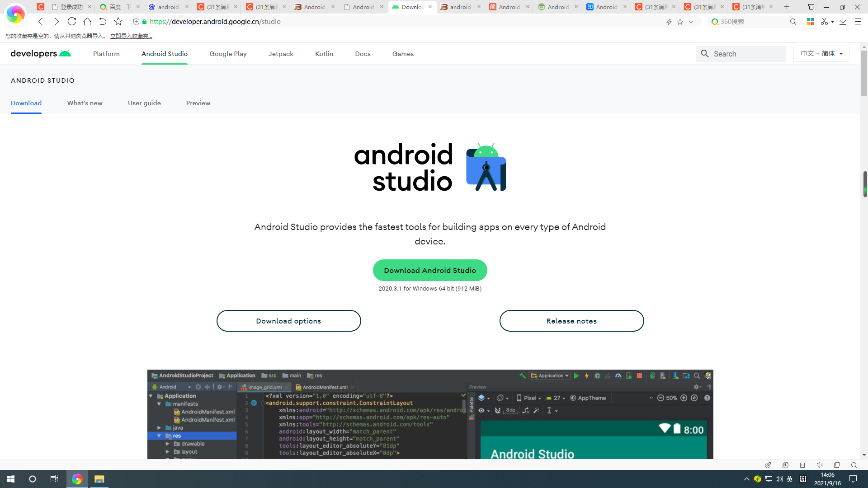Close the 登录成功 browser tab
Viewport: 868px width, 488px height.
[x=90, y=7]
